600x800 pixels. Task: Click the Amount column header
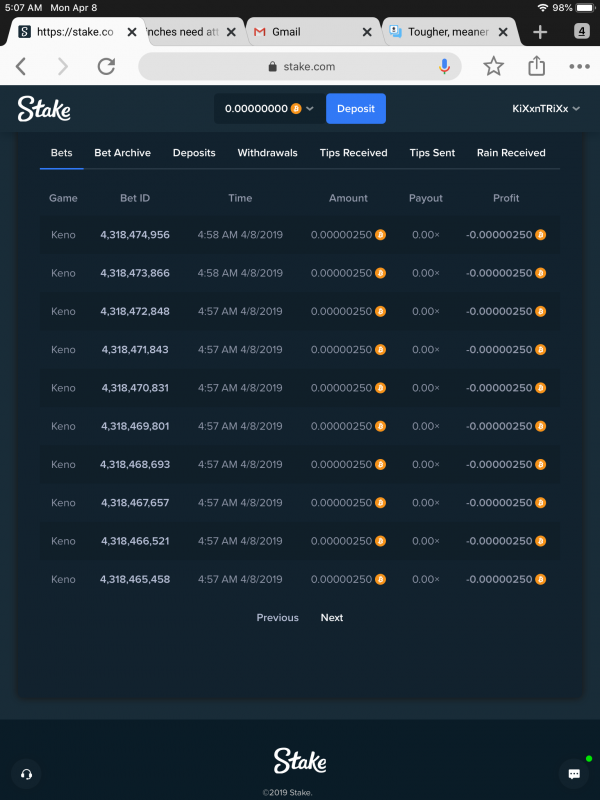[x=348, y=198]
